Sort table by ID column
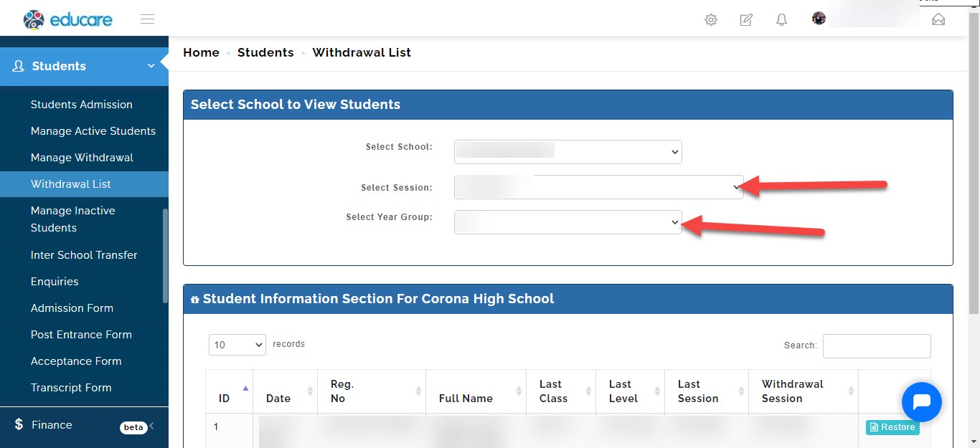This screenshot has width=980, height=448. (229, 391)
